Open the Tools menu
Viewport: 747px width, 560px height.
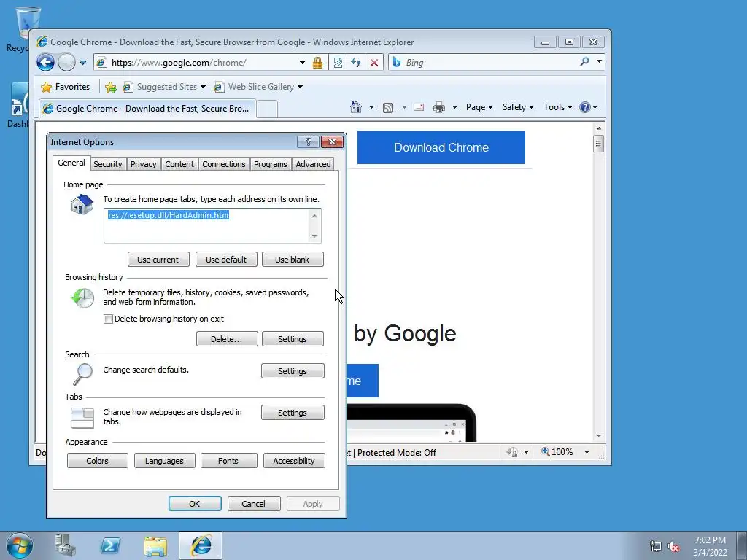[558, 107]
